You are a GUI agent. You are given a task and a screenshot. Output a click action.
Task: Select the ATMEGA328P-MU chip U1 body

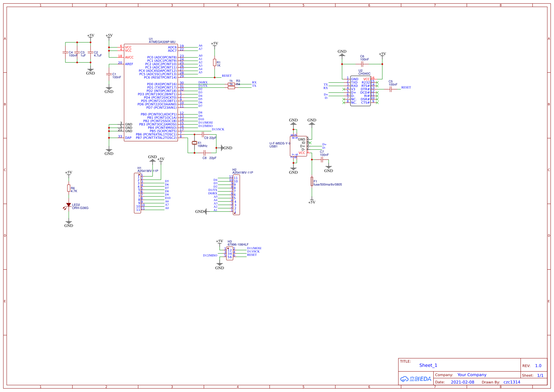tap(151, 92)
